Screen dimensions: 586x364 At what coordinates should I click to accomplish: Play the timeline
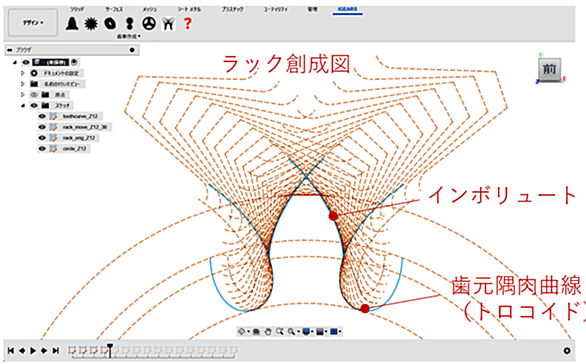click(33, 351)
